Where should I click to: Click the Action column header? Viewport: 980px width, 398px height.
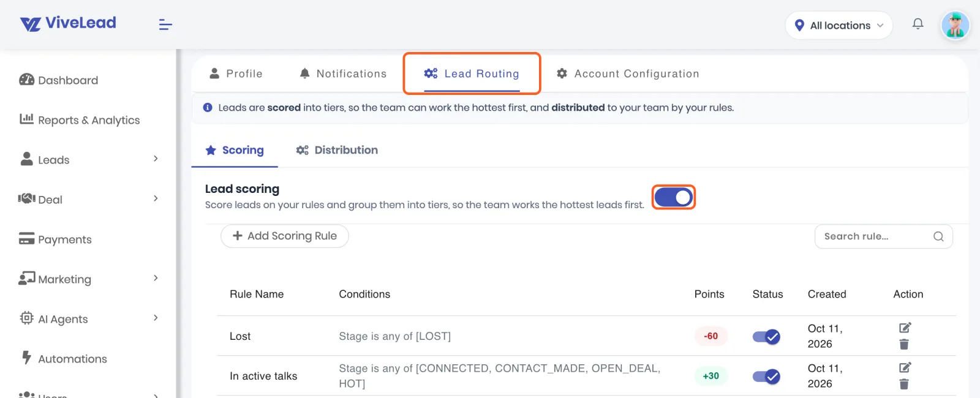[908, 294]
